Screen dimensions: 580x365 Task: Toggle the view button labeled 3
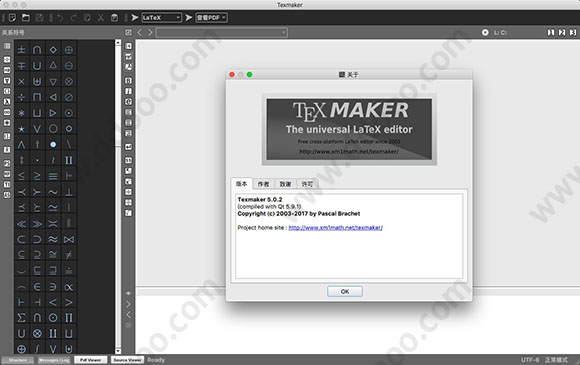click(x=573, y=33)
